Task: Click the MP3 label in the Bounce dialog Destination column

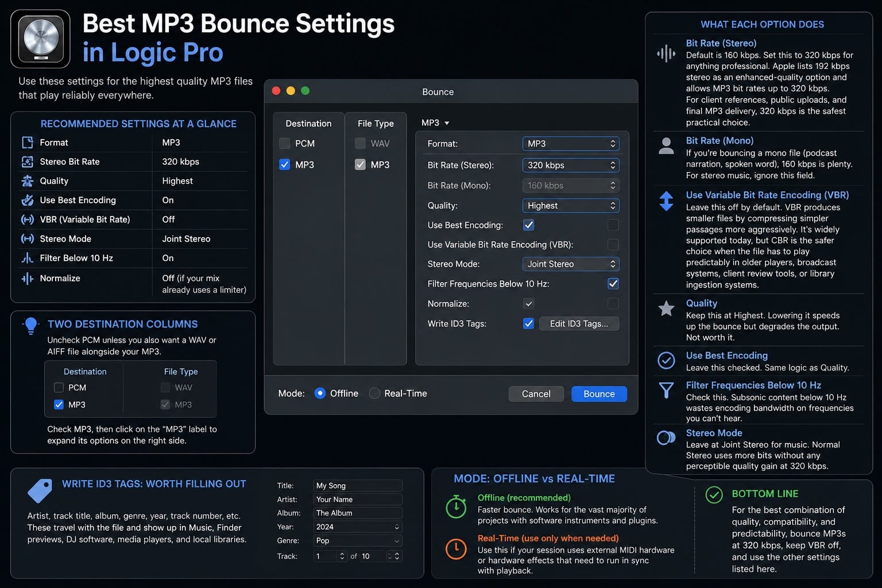Action: (304, 165)
